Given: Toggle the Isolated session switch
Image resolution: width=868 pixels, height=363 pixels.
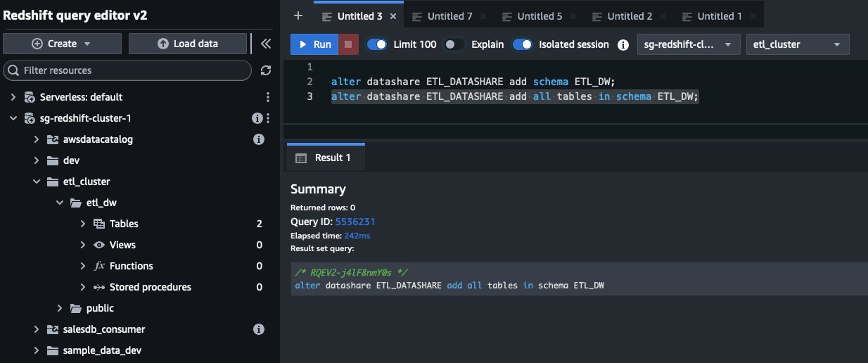Looking at the screenshot, I should click(523, 44).
